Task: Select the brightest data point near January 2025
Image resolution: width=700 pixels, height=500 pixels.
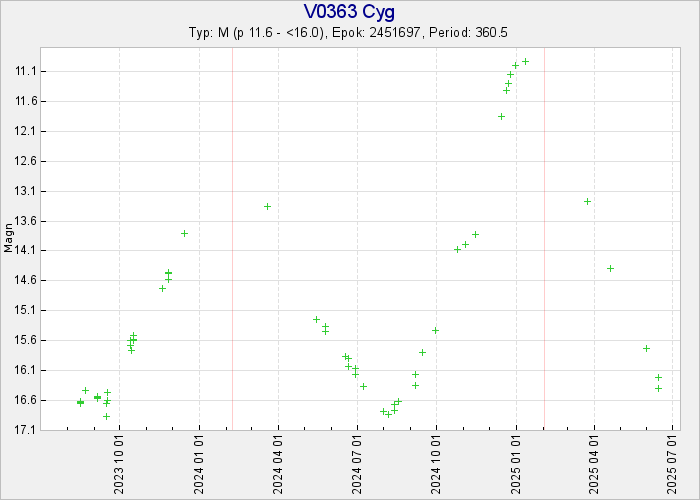Action: coord(525,62)
